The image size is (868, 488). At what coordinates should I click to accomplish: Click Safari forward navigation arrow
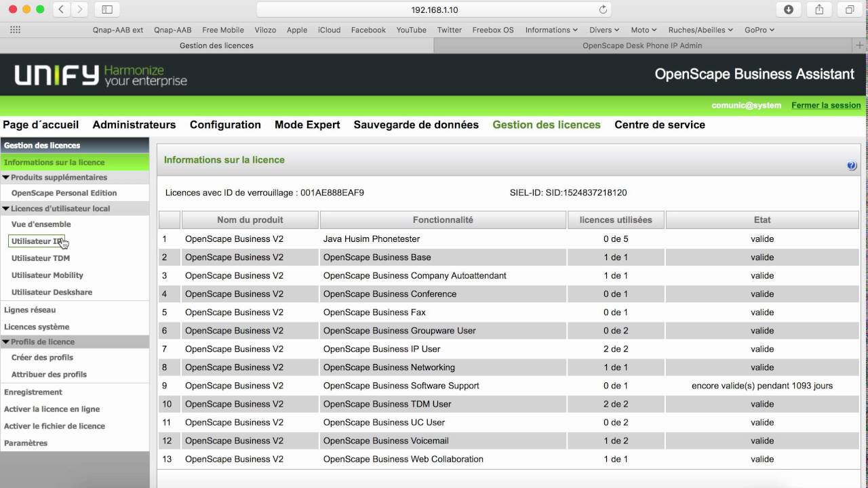pos(80,9)
